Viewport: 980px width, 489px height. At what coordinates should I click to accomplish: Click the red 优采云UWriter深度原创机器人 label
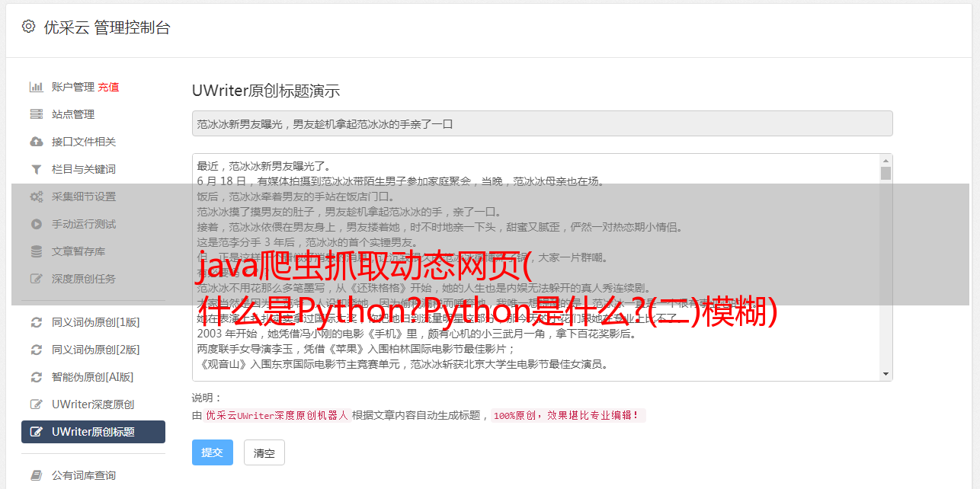tap(277, 416)
